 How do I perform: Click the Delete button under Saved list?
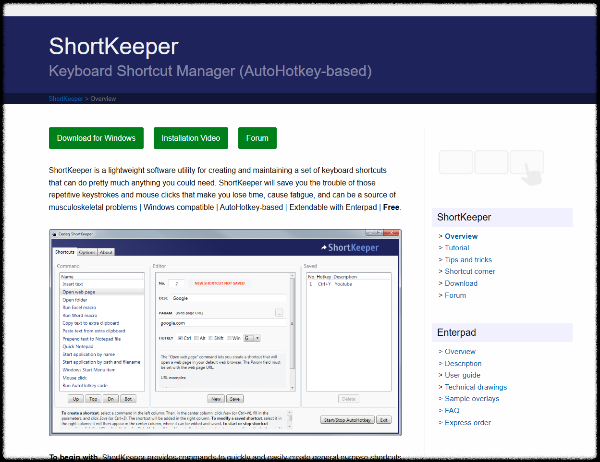click(349, 399)
